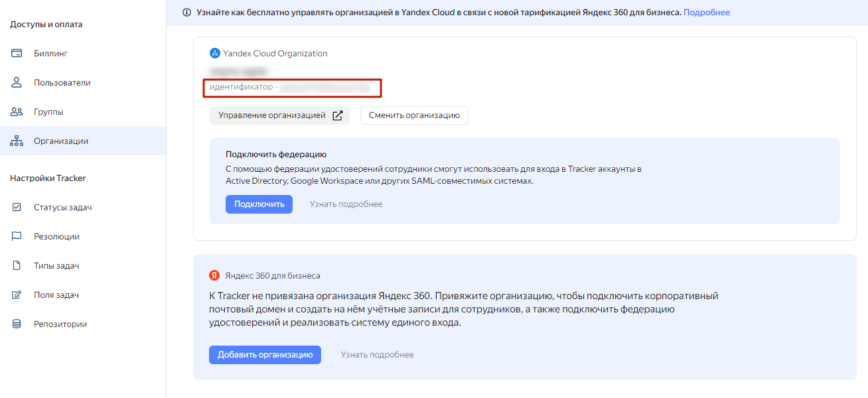Click the Yandex Cloud Organization title text
This screenshot has height=398, width=868.
tap(275, 53)
